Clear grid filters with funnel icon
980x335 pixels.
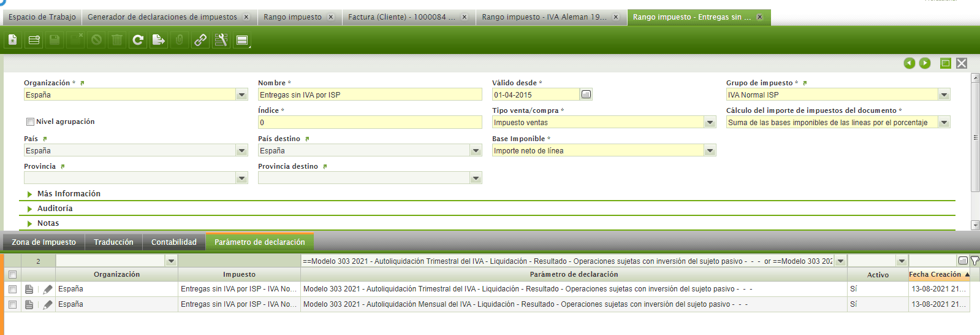(974, 261)
